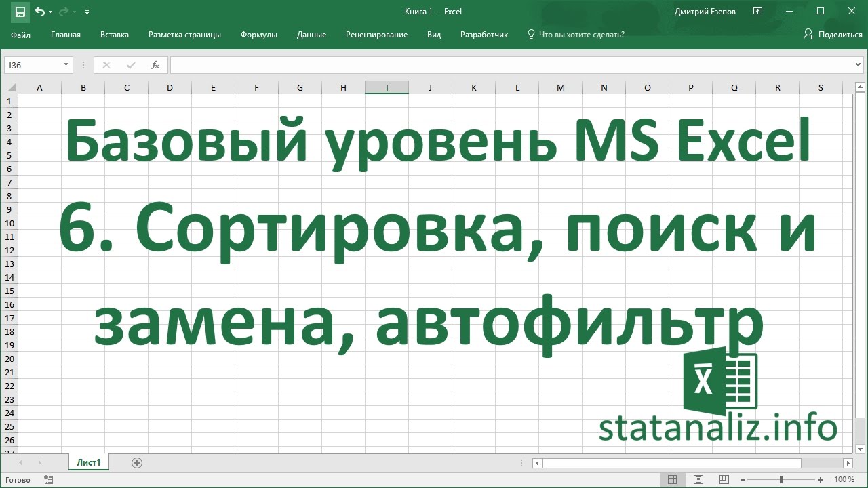The width and height of the screenshot is (868, 488).
Task: Click vertical scrollbar down arrow
Action: point(860,449)
